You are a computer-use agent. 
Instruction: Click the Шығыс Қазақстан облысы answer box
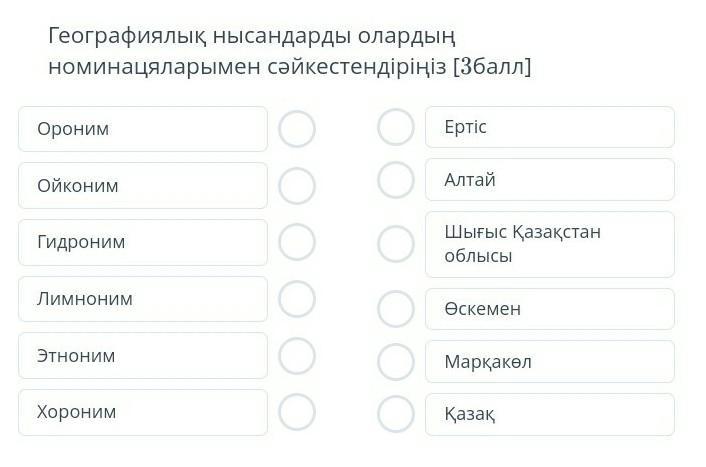550,244
